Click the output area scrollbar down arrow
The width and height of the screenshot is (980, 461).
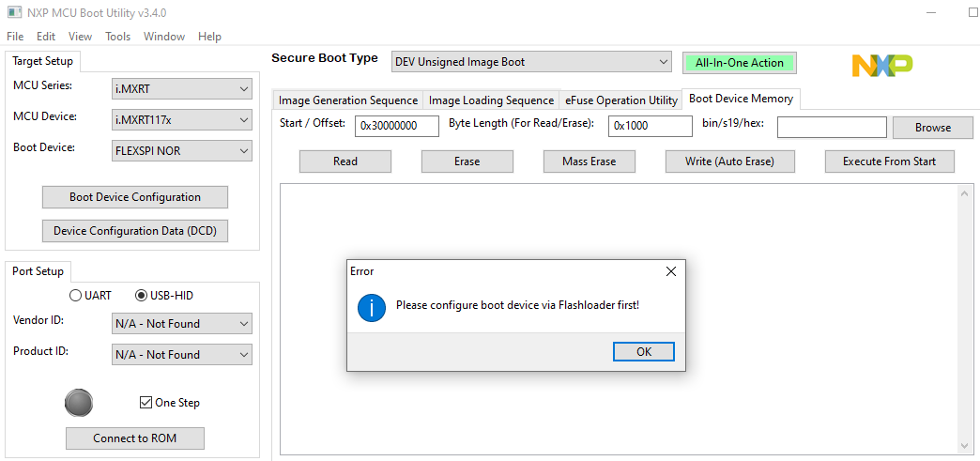coord(965,446)
